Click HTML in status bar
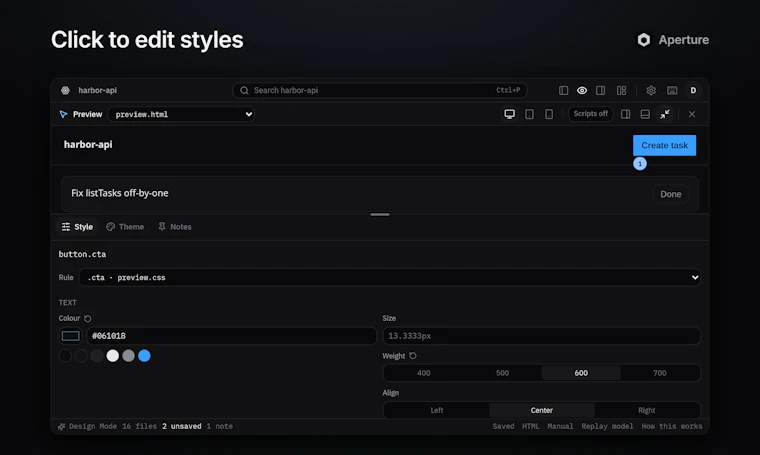Screen dimensions: 760x455 point(531,426)
